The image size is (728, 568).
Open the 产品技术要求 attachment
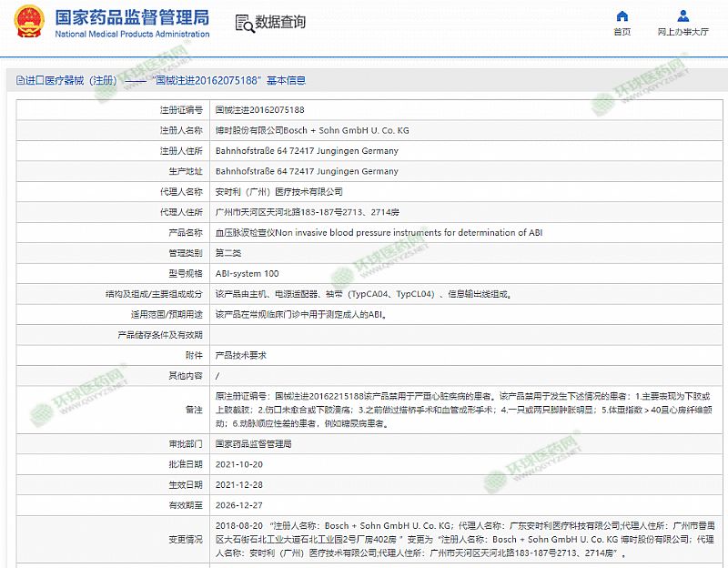(x=240, y=354)
